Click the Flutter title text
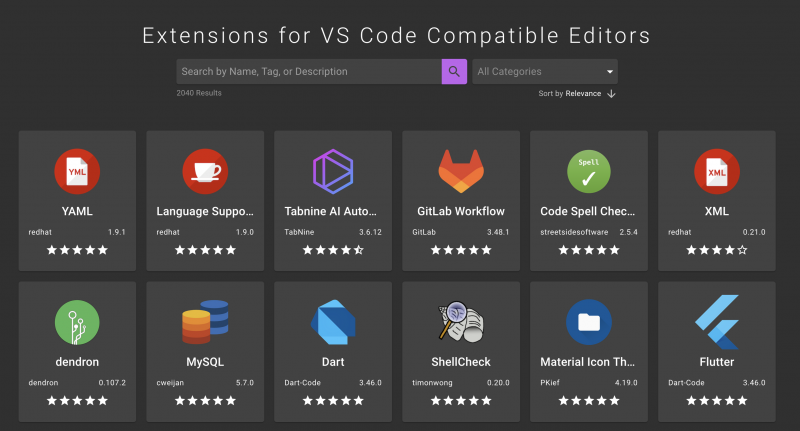This screenshot has height=431, width=800. pyautogui.click(x=717, y=362)
